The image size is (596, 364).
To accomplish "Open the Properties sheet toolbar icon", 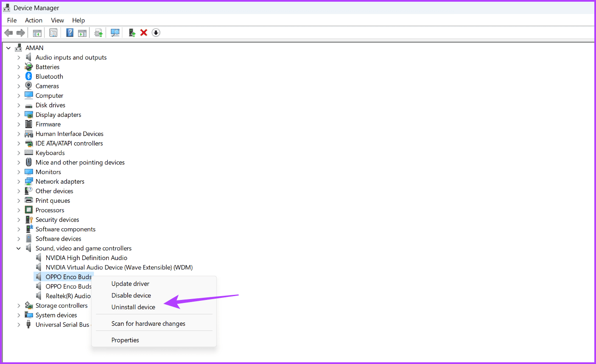I will click(53, 33).
